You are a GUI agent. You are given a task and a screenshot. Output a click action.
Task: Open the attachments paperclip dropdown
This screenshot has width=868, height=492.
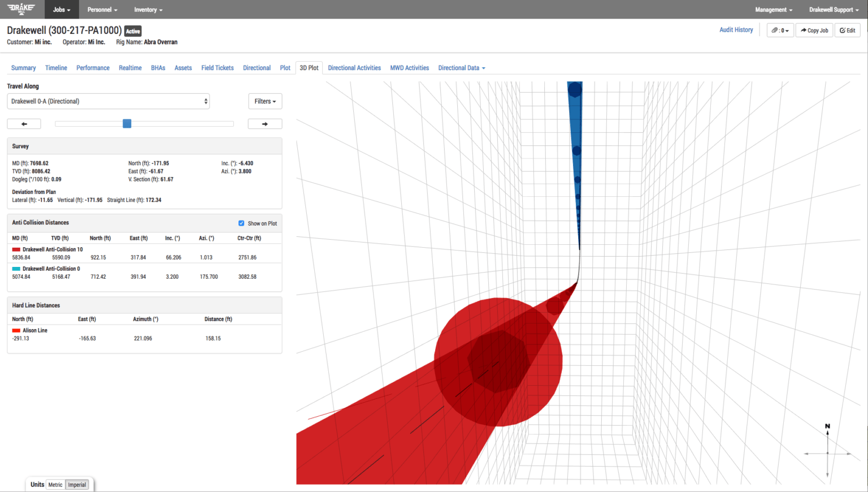click(x=780, y=31)
